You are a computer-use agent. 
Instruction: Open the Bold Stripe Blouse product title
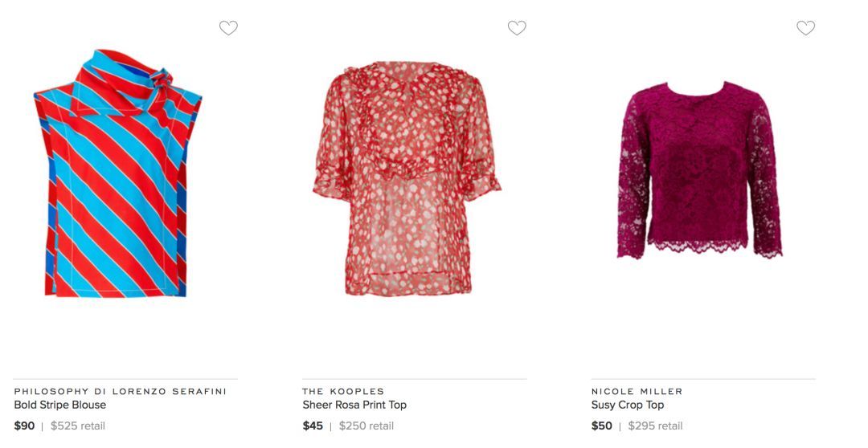click(x=60, y=405)
